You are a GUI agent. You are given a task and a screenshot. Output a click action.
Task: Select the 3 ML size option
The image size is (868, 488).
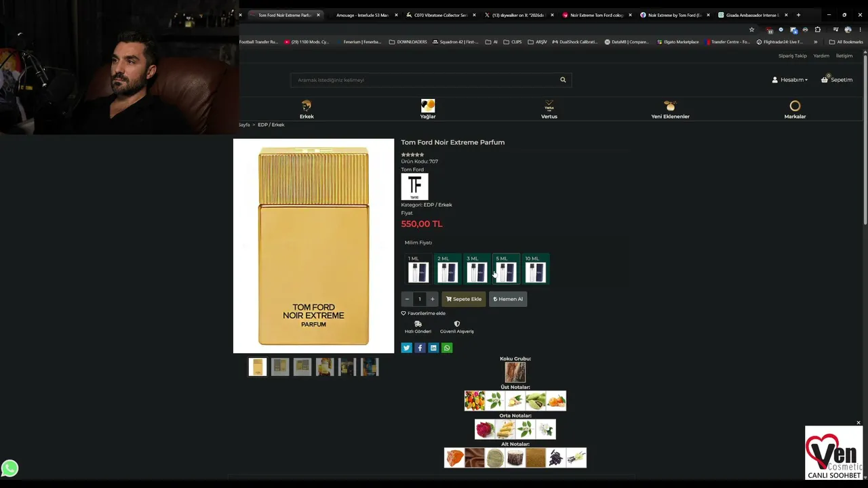(x=477, y=268)
